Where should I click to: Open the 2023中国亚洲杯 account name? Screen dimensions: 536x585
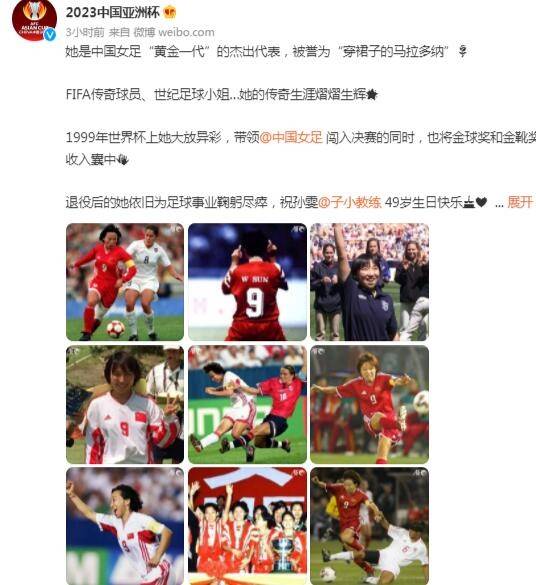113,12
